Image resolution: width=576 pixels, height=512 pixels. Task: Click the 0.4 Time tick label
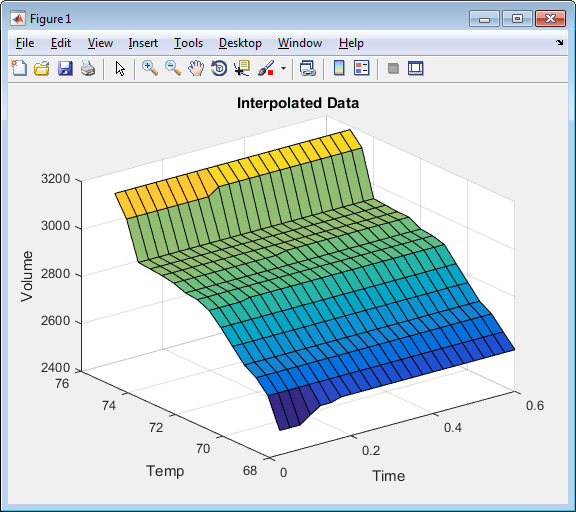[x=453, y=428]
